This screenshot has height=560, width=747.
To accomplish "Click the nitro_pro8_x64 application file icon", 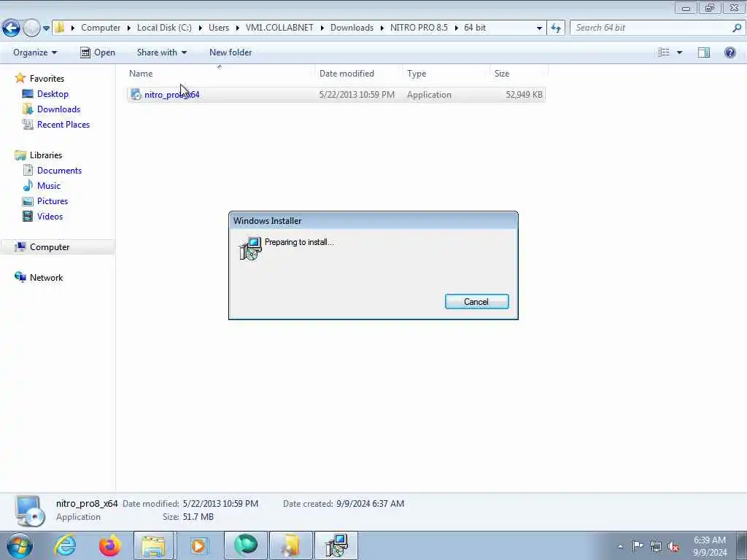I will [x=136, y=95].
